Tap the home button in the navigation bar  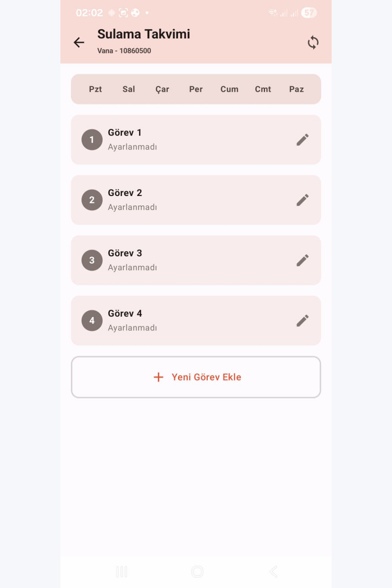pos(197,572)
